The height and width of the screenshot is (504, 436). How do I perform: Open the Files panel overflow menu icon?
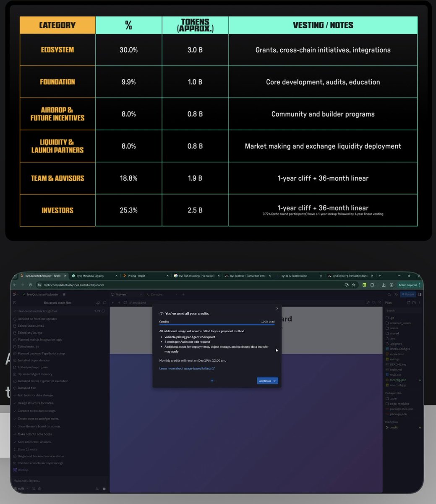[419, 302]
